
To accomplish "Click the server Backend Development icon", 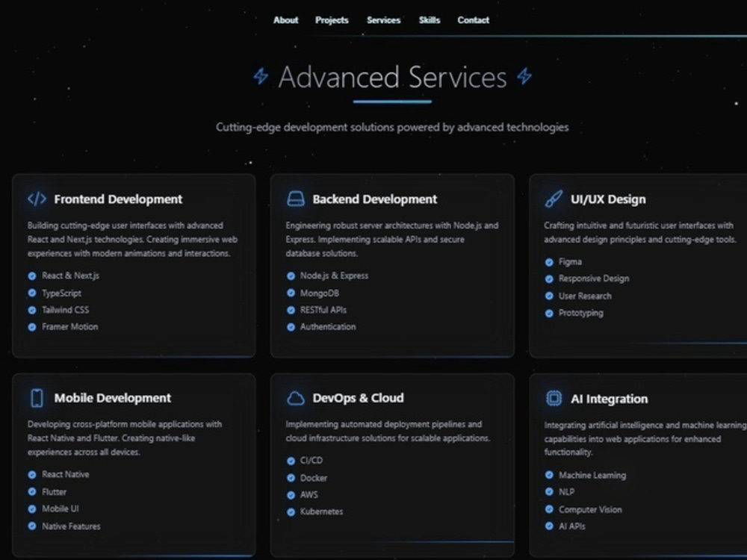I will tap(295, 199).
